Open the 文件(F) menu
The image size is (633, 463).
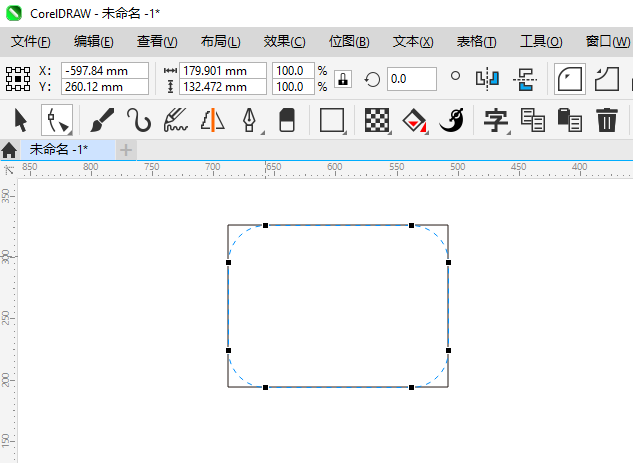click(31, 42)
